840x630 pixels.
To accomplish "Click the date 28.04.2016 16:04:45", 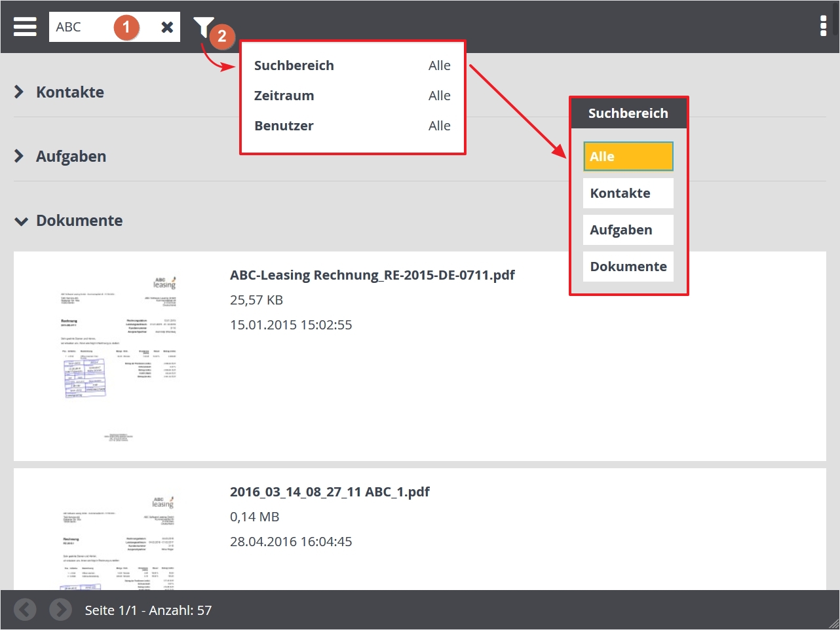I will (x=291, y=542).
